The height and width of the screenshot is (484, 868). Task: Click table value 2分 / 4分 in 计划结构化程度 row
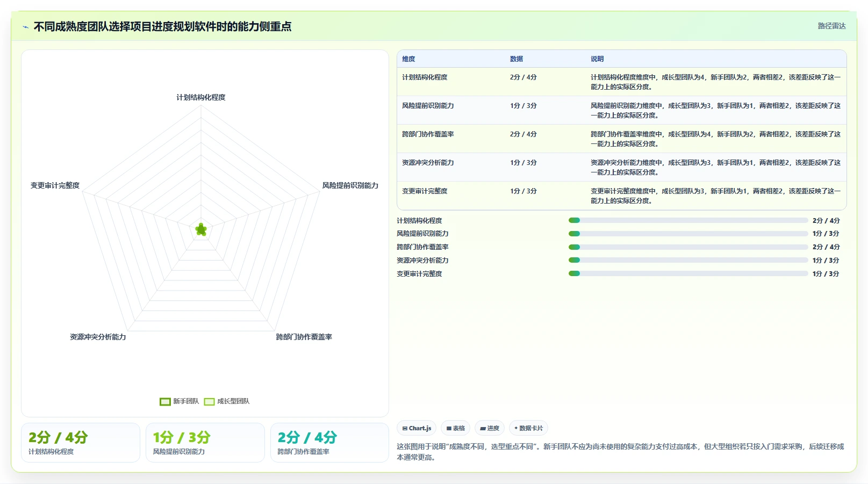523,77
